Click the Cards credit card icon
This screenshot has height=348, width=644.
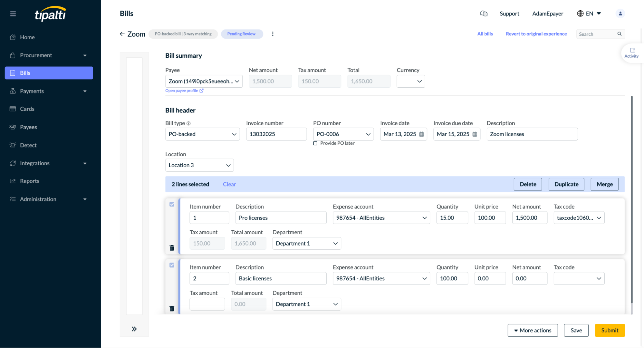(x=13, y=109)
